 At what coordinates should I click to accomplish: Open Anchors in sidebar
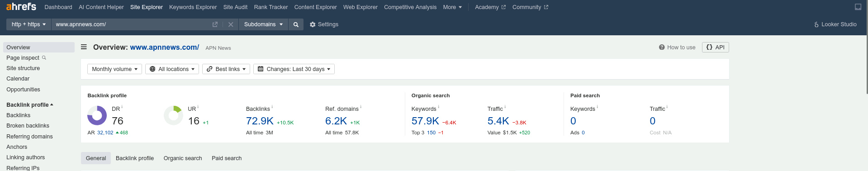pyautogui.click(x=17, y=147)
